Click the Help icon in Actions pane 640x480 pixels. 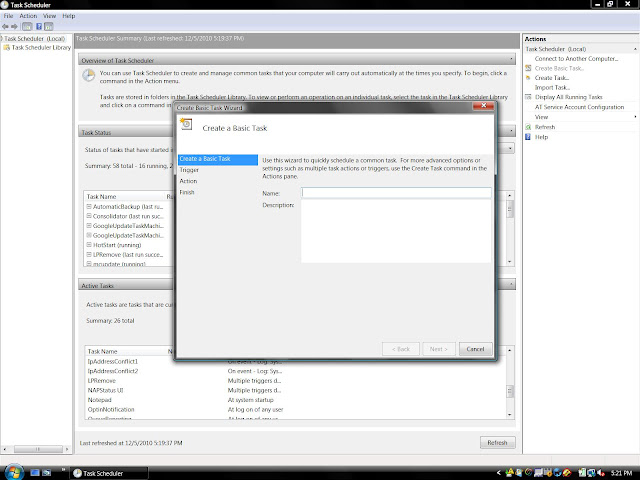pos(528,137)
